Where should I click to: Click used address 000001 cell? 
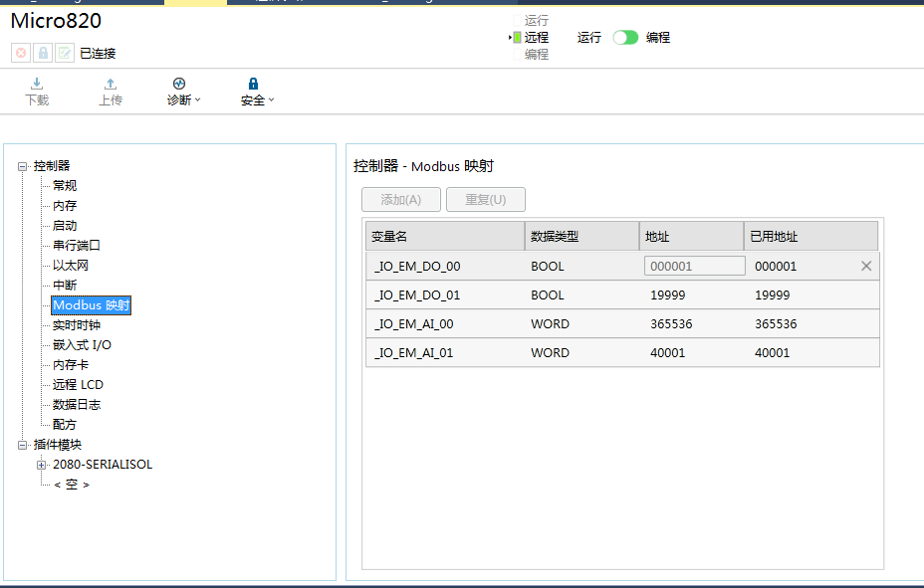pos(776,267)
